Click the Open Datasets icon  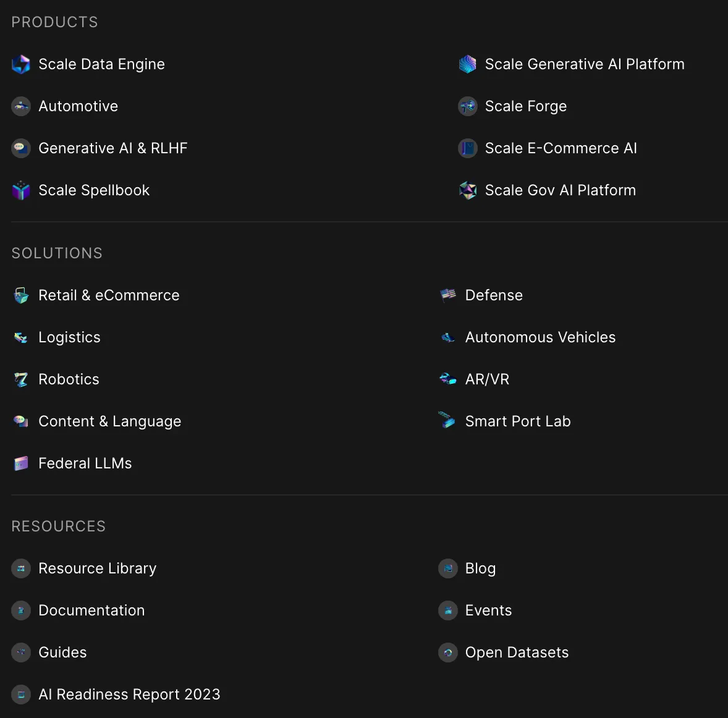click(448, 653)
